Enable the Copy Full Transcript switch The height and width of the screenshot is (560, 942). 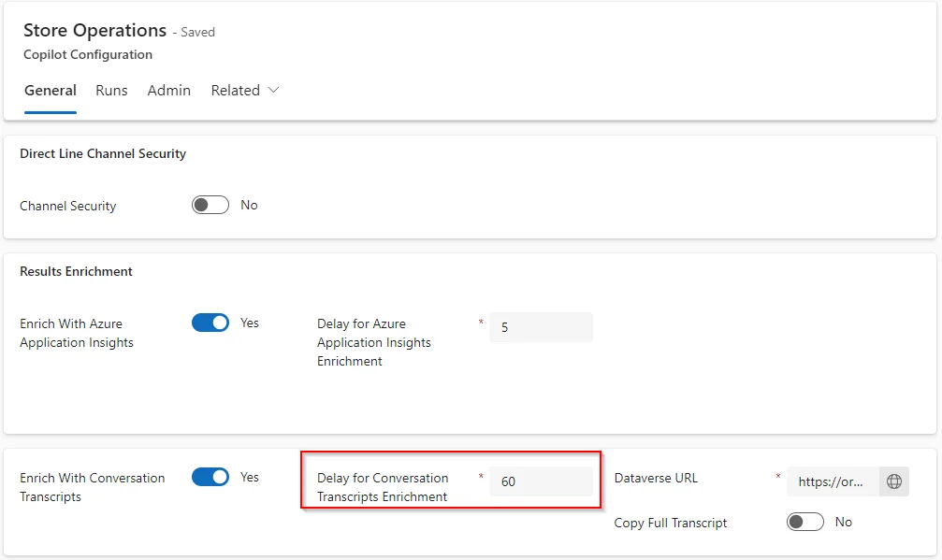805,522
